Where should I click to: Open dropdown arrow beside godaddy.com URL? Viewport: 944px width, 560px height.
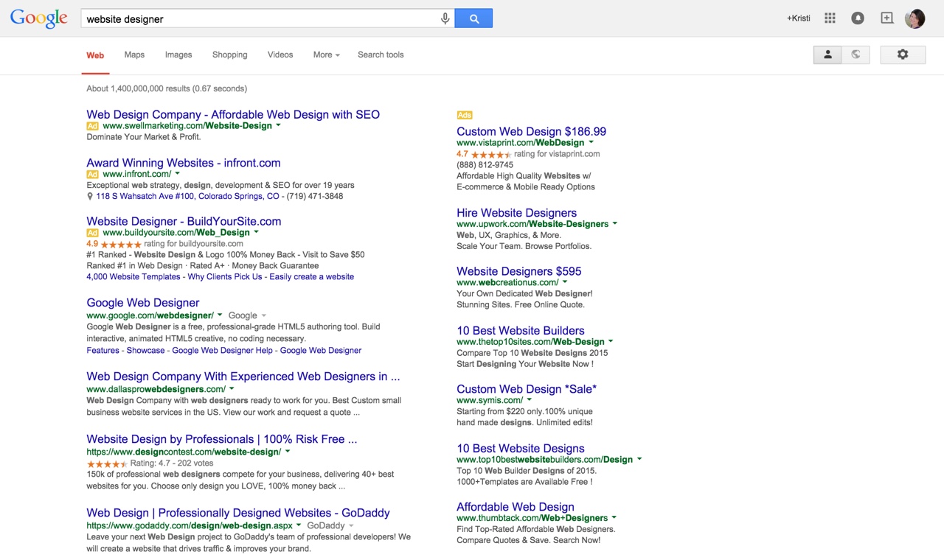[x=299, y=526]
